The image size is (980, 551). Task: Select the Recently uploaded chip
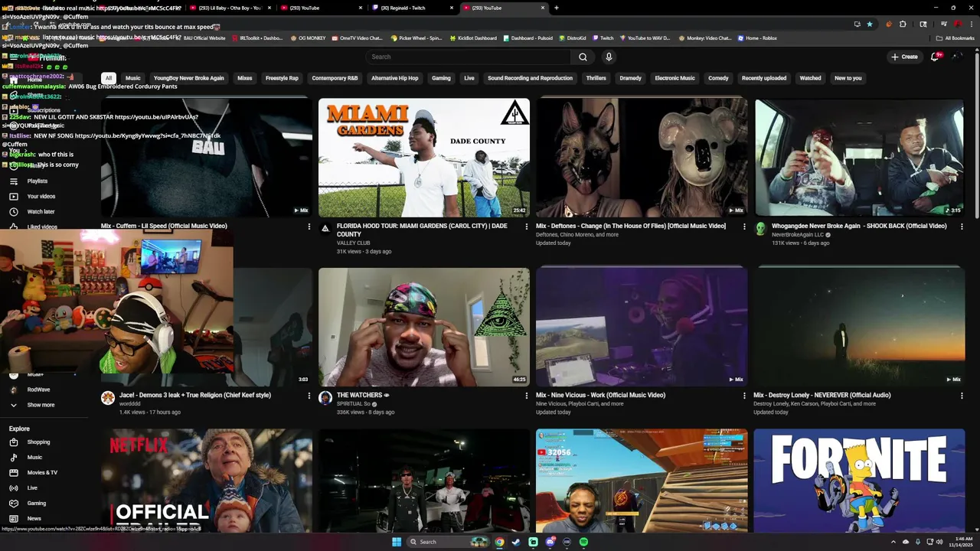click(764, 78)
